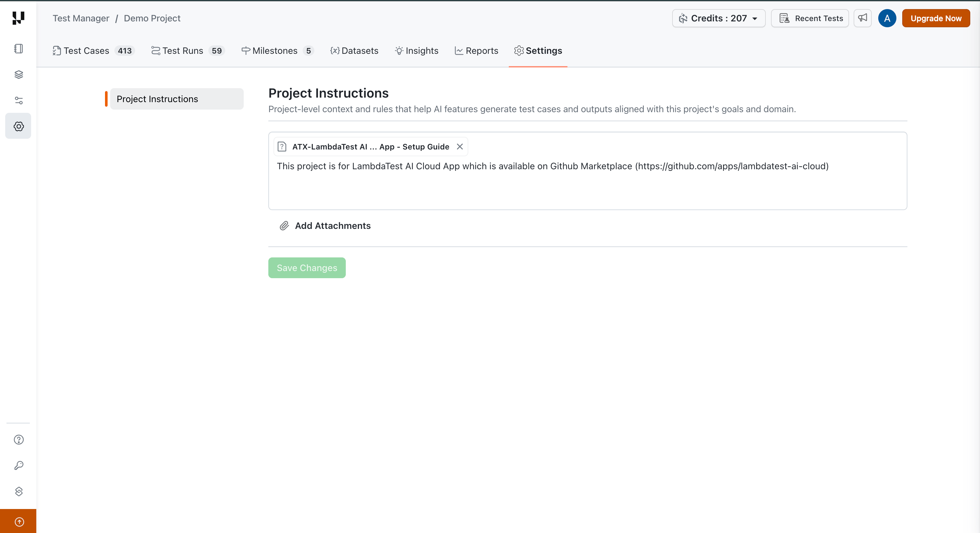Remove the ATX-LambdaTest Setup Guide attachment

460,147
